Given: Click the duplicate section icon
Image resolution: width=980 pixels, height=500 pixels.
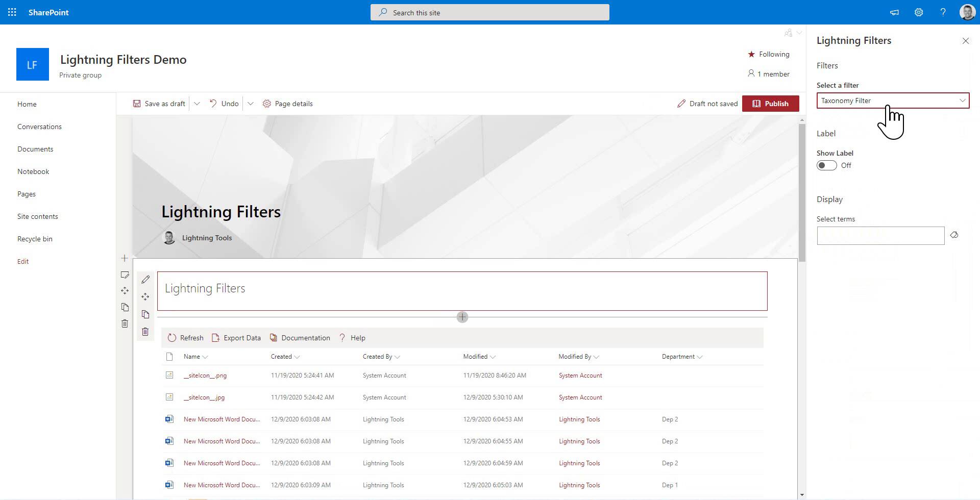Looking at the screenshot, I should pyautogui.click(x=125, y=307).
